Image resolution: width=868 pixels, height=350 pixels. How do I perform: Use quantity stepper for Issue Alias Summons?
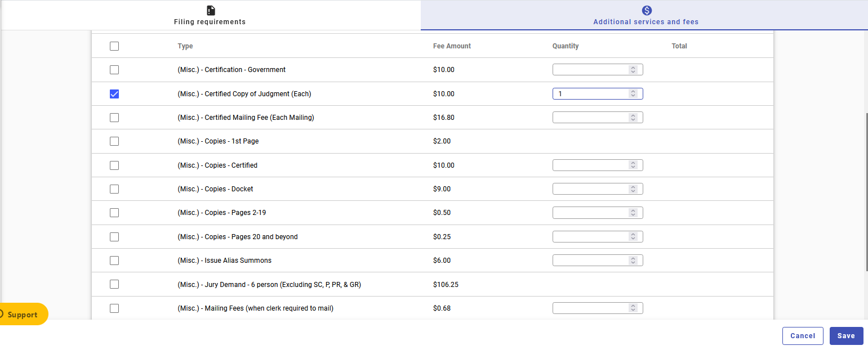[x=633, y=261]
